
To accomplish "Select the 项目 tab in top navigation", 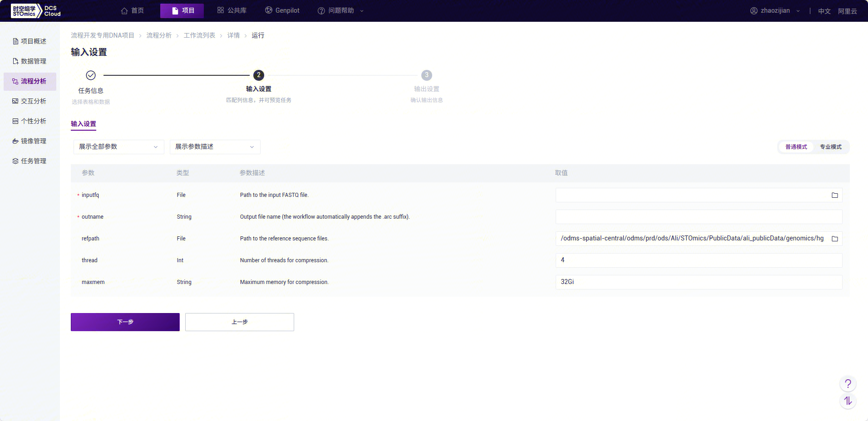I will click(182, 10).
